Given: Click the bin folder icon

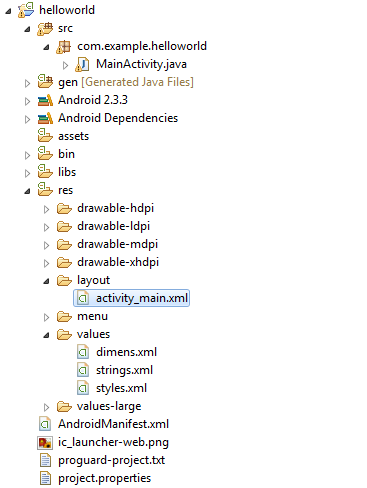Looking at the screenshot, I should pos(45,154).
